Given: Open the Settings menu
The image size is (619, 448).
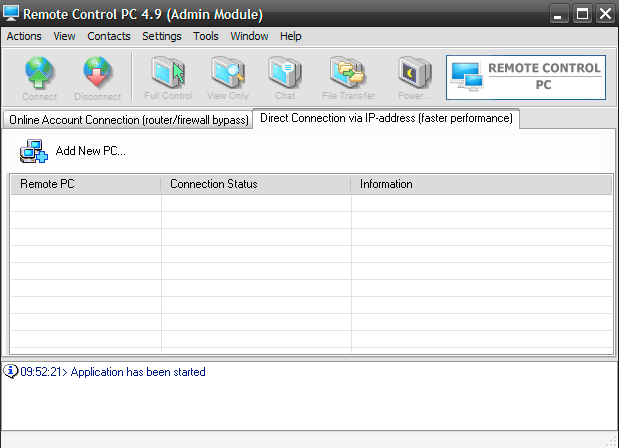Looking at the screenshot, I should pos(162,36).
